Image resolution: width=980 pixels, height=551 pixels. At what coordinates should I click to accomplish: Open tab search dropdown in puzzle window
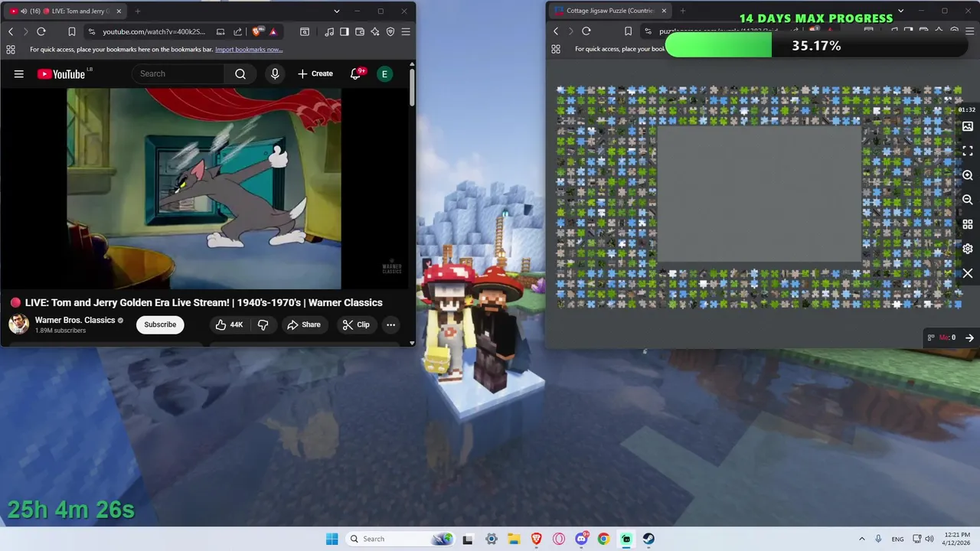click(900, 11)
